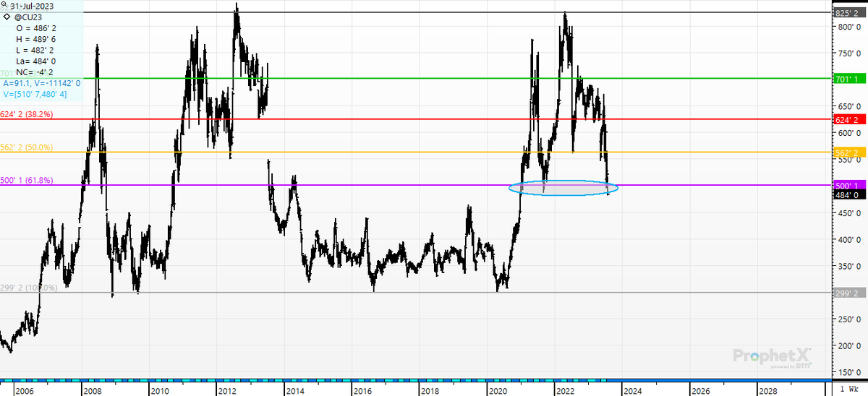Select the 500' 1 (61.8%) retracement label
This screenshot has width=868, height=396.
pyautogui.click(x=27, y=181)
